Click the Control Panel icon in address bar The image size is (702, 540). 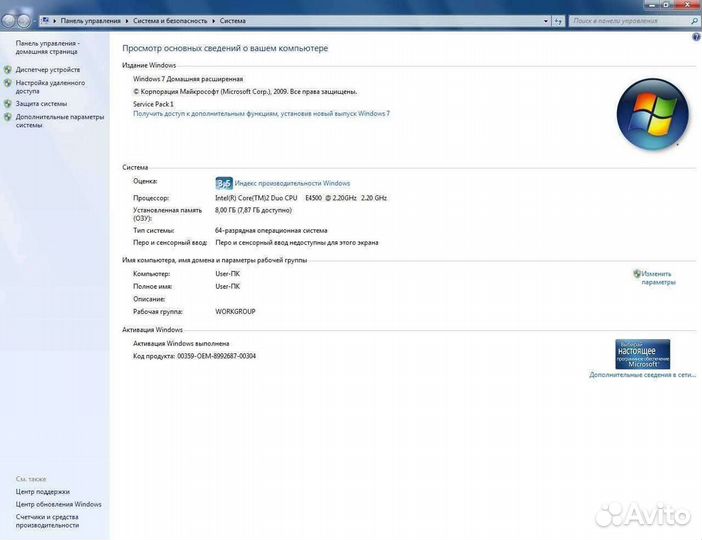[x=45, y=21]
